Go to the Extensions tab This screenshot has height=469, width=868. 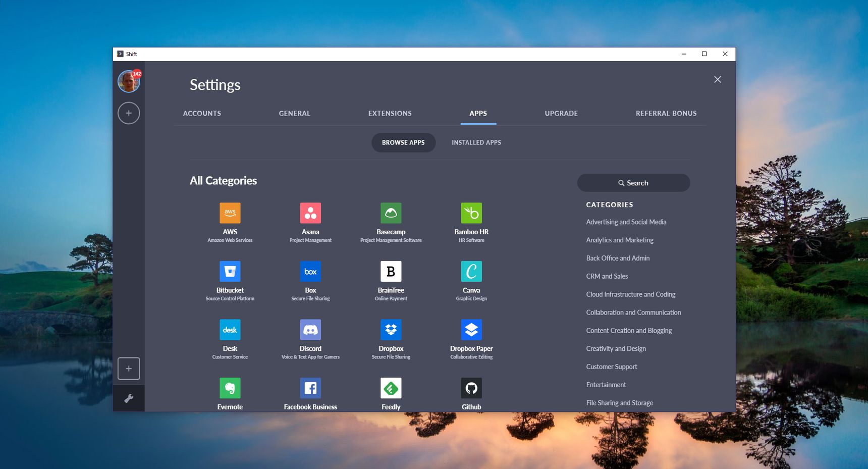pos(390,114)
